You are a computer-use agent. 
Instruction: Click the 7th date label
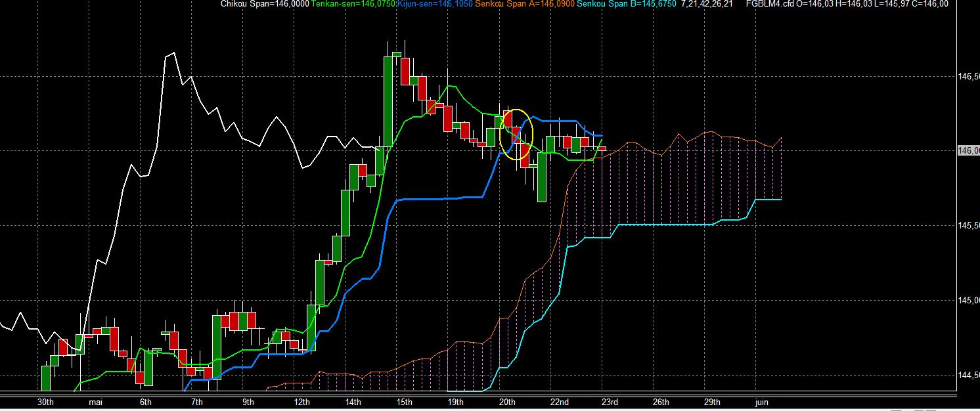coord(196,402)
